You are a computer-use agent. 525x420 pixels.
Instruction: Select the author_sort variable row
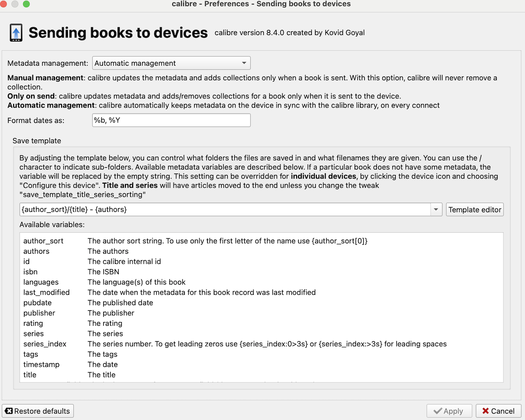43,241
